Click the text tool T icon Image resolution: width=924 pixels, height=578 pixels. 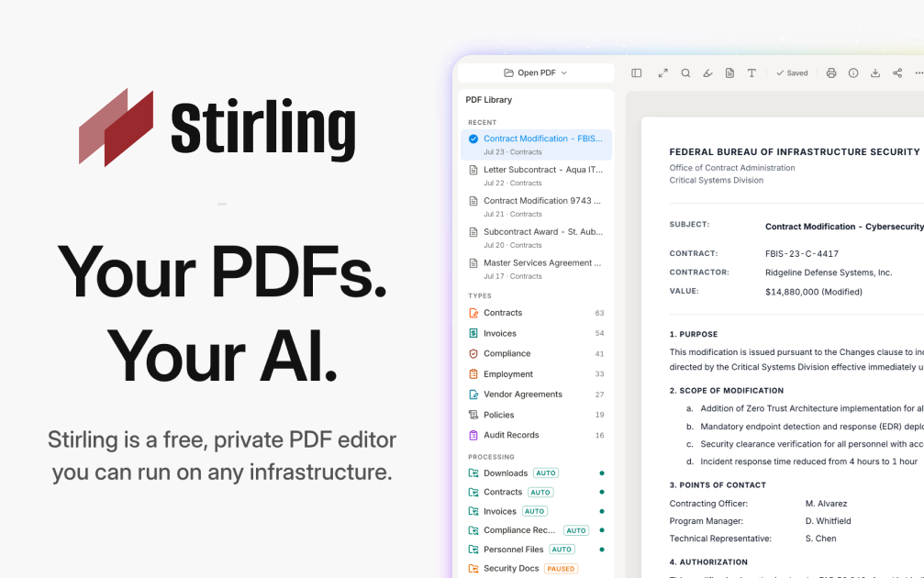click(x=751, y=73)
